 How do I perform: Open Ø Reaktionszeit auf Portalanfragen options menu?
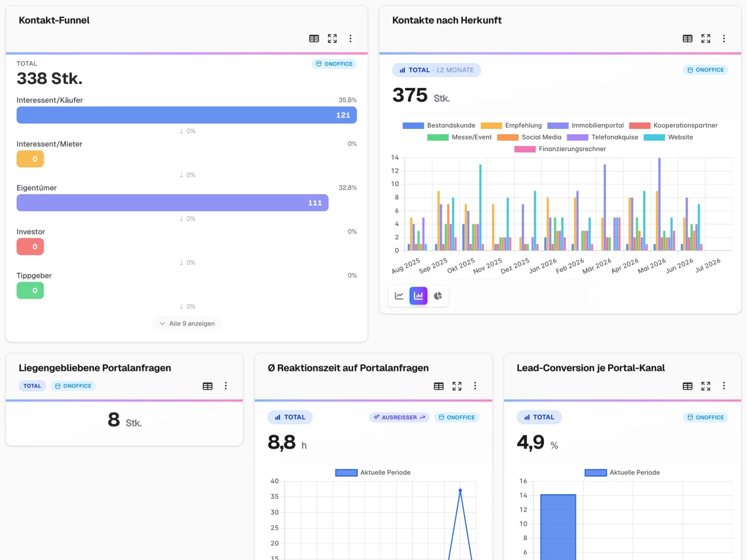click(x=475, y=386)
